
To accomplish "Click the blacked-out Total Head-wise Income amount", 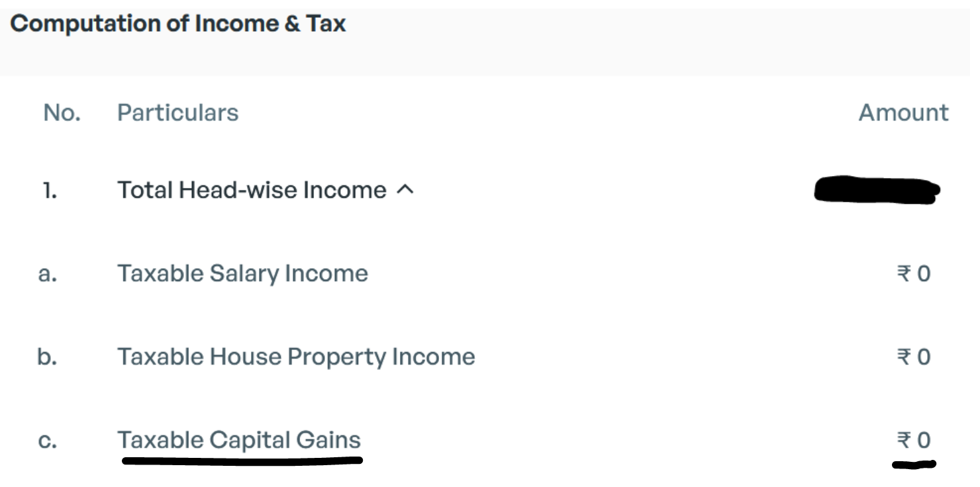I will (877, 190).
